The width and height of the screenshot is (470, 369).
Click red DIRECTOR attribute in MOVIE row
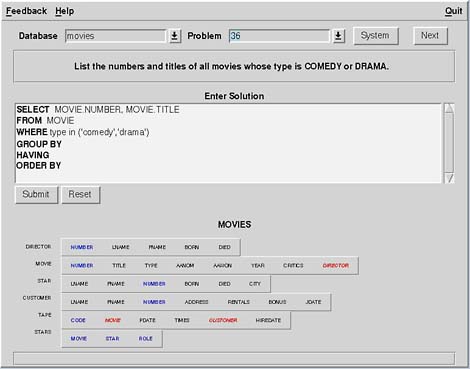click(336, 266)
